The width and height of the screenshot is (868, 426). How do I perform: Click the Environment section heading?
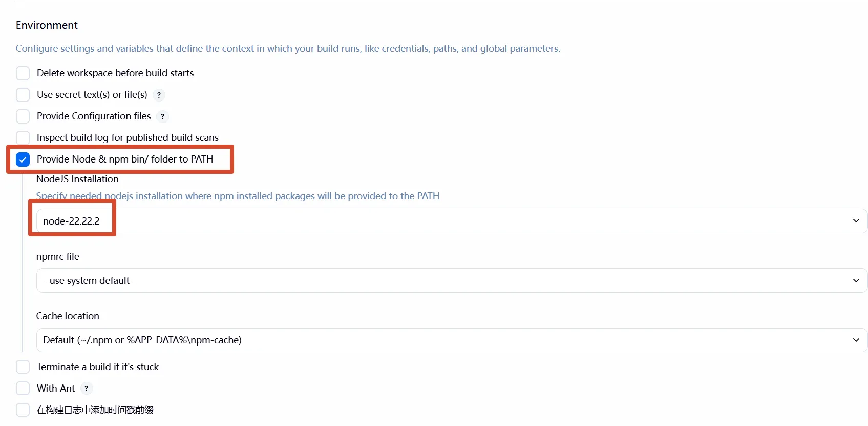tap(47, 25)
